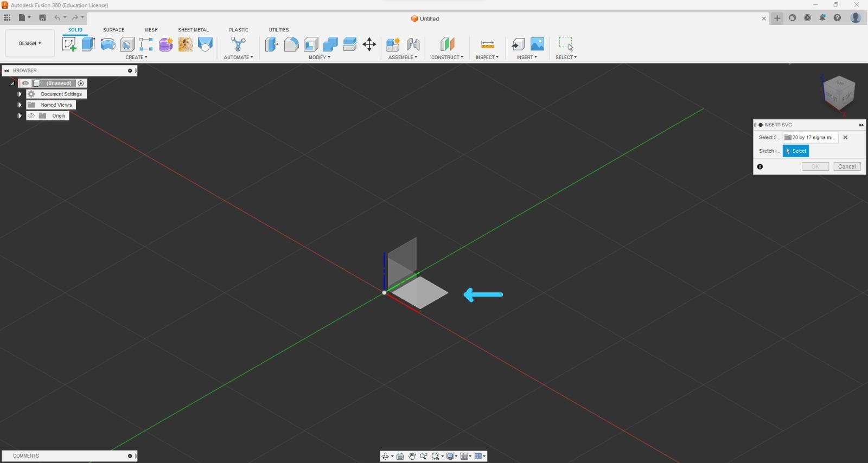This screenshot has height=463, width=868.
Task: Activate the Extrude tool
Action: coord(88,44)
